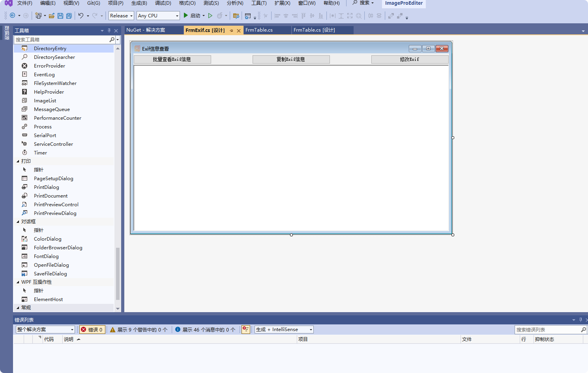Select the ColorDialog toolbox item

(47, 239)
